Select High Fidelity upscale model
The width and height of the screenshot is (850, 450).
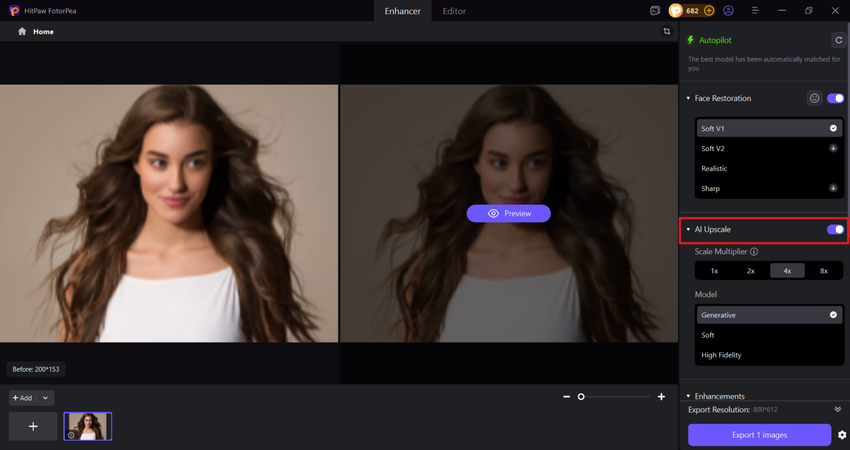coord(769,355)
